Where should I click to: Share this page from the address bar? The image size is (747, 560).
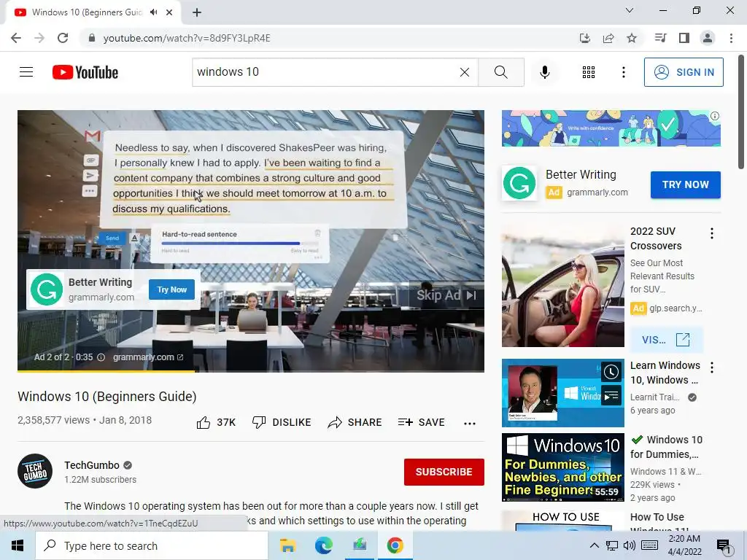608,38
